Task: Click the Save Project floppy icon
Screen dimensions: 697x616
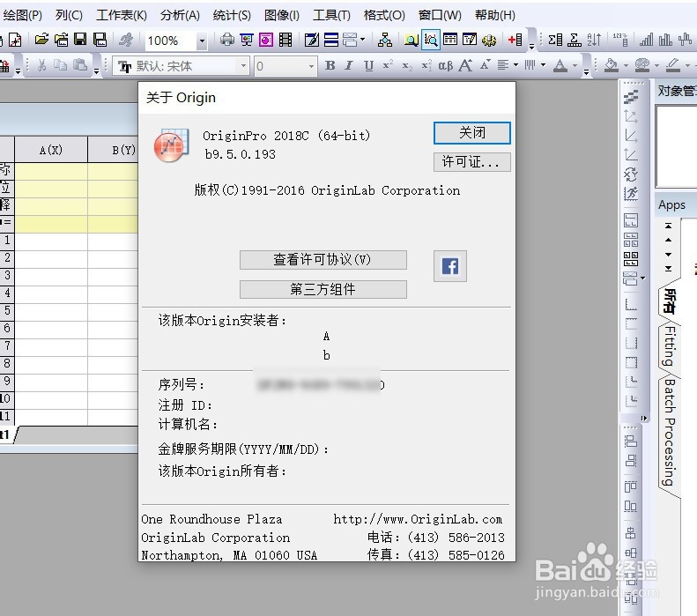Action: 80,40
